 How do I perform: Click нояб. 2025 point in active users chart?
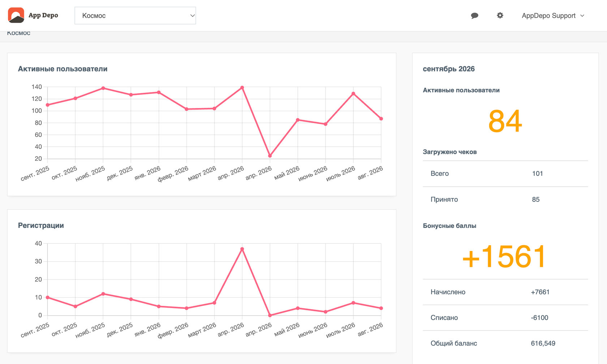(x=103, y=88)
